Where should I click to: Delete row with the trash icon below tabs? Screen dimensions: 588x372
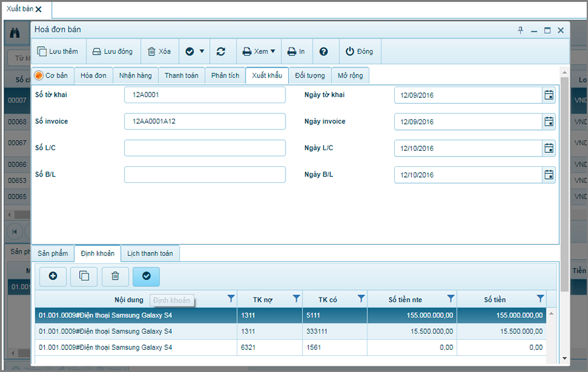coord(115,275)
